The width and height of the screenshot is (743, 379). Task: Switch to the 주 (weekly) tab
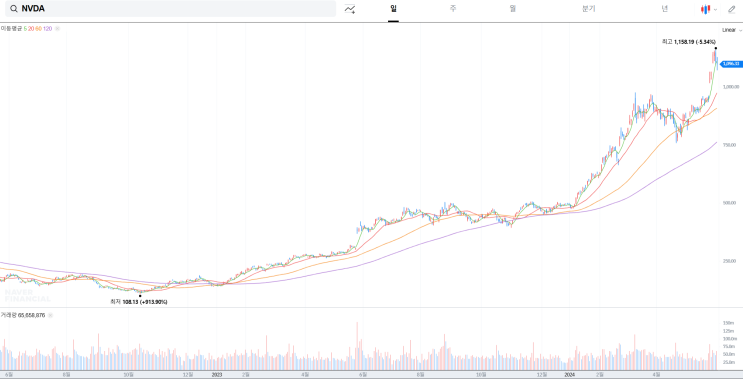click(453, 9)
